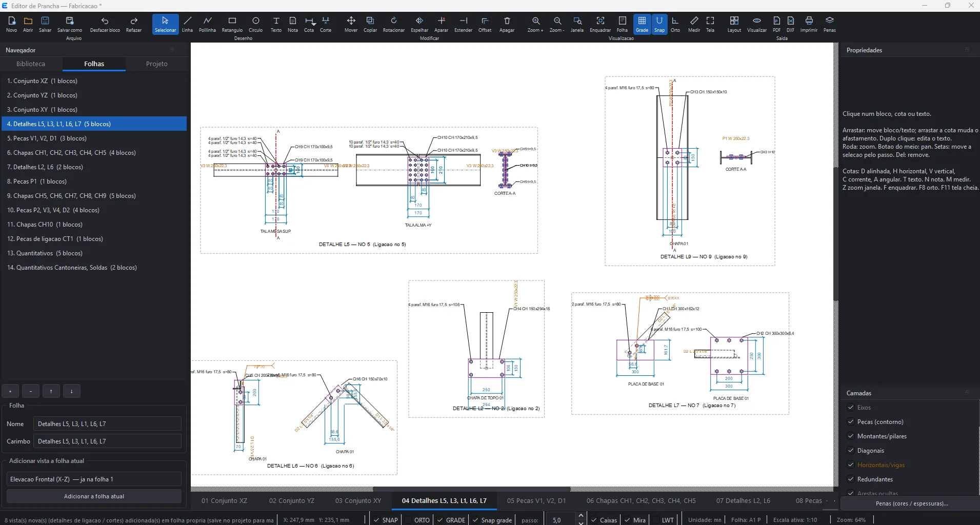The height and width of the screenshot is (525, 980).
Task: Activate the Cota dimension tool
Action: coord(309,24)
